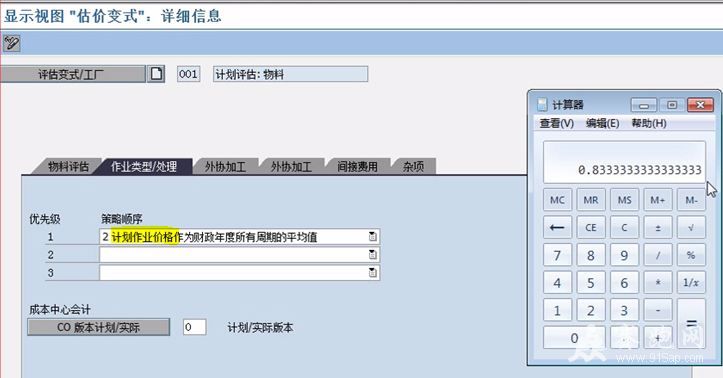Click calculator digit 8
Image resolution: width=723 pixels, height=378 pixels.
coord(591,255)
